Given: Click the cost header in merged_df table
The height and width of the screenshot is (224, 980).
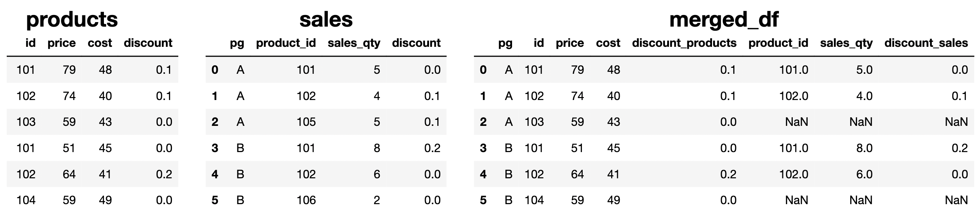Looking at the screenshot, I should (x=608, y=43).
